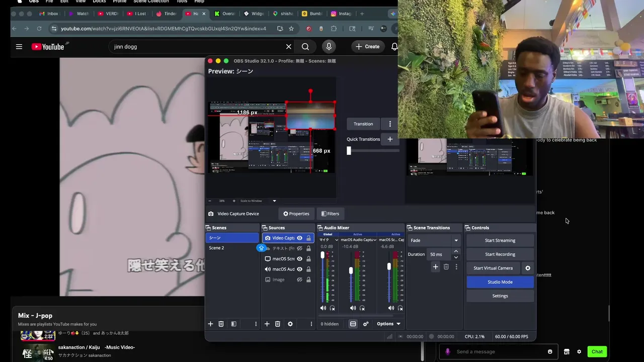Toggle lock on Image source
This screenshot has width=644, height=362.
(308, 280)
